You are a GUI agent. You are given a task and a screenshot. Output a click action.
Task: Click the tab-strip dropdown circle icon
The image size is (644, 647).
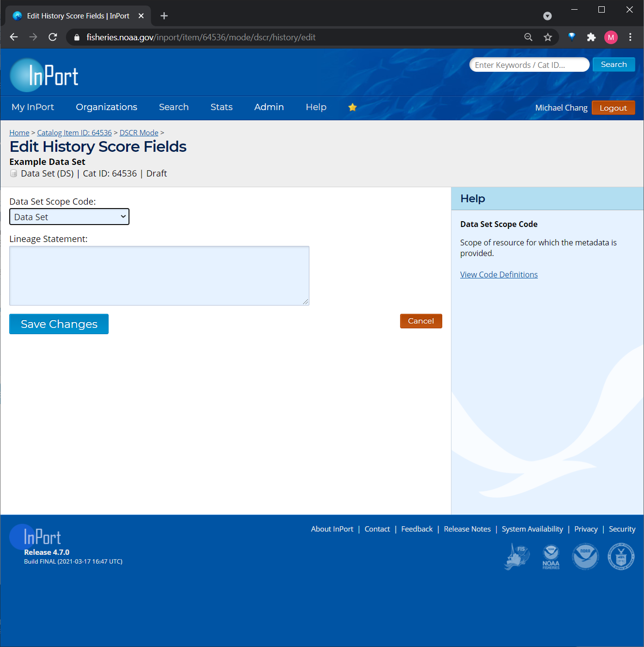pyautogui.click(x=547, y=16)
